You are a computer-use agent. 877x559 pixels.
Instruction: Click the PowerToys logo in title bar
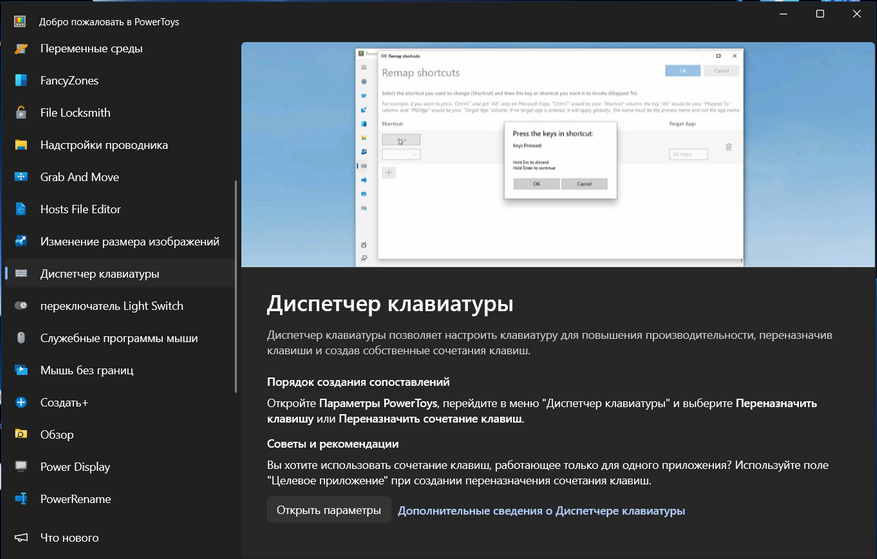(20, 22)
